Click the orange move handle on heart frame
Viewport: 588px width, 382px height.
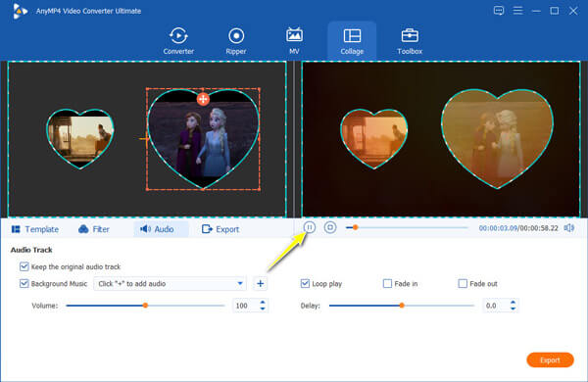pyautogui.click(x=203, y=99)
